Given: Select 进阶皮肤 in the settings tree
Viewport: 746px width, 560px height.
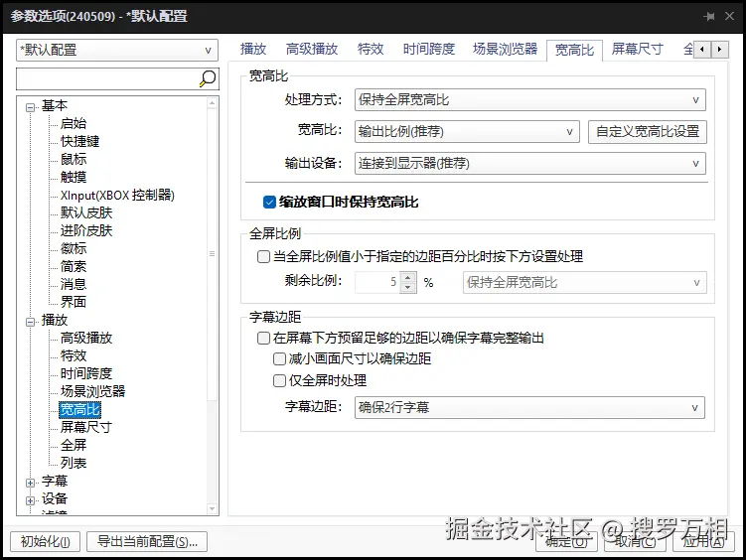Looking at the screenshot, I should [86, 230].
